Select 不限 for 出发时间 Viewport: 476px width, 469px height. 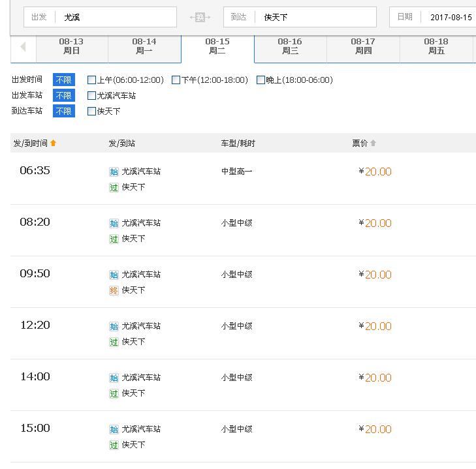[x=64, y=80]
